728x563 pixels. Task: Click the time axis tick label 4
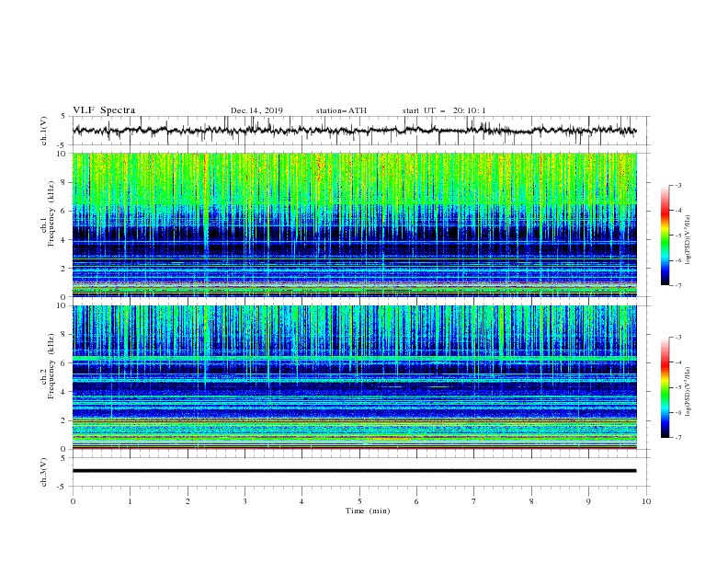(301, 501)
